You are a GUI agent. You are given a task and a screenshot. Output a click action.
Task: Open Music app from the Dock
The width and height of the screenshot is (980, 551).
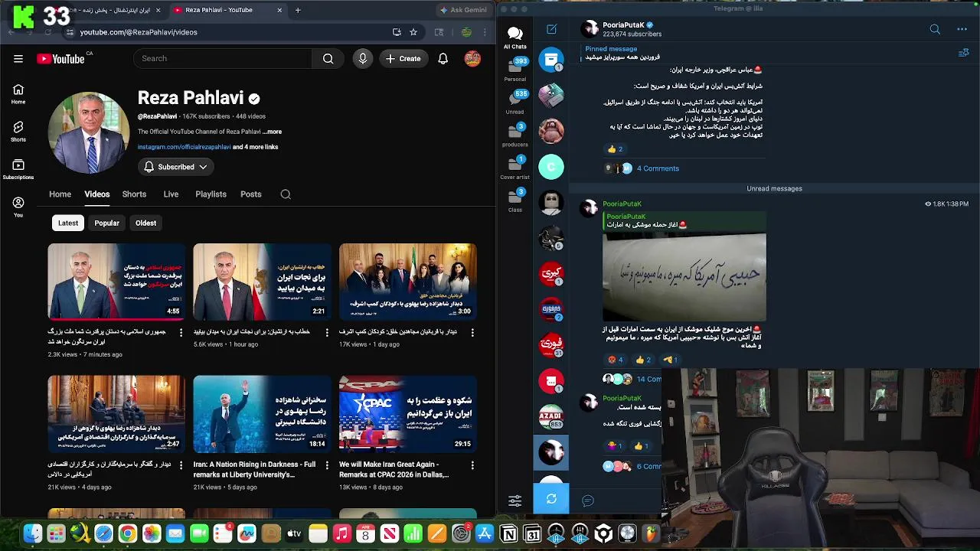[x=342, y=533]
